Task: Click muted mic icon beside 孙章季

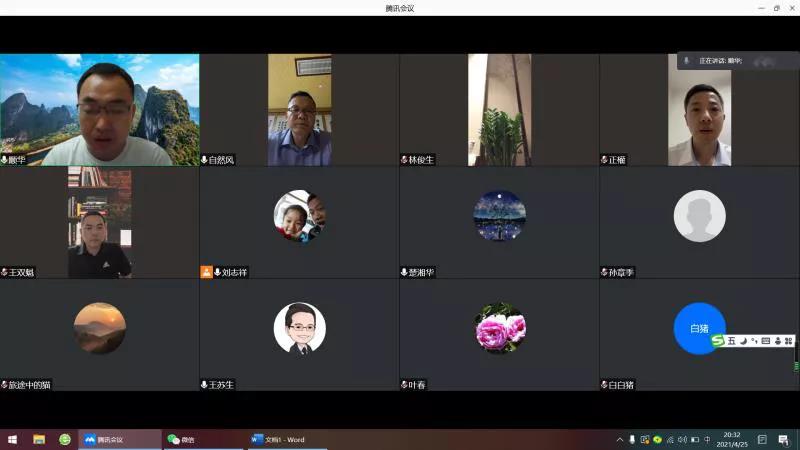Action: click(x=604, y=272)
